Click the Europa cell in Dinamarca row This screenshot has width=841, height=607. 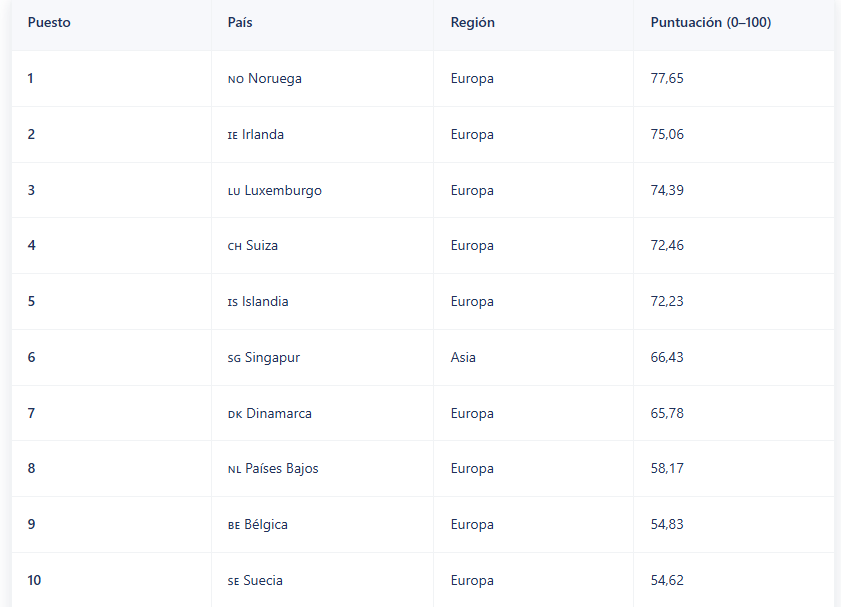(472, 414)
